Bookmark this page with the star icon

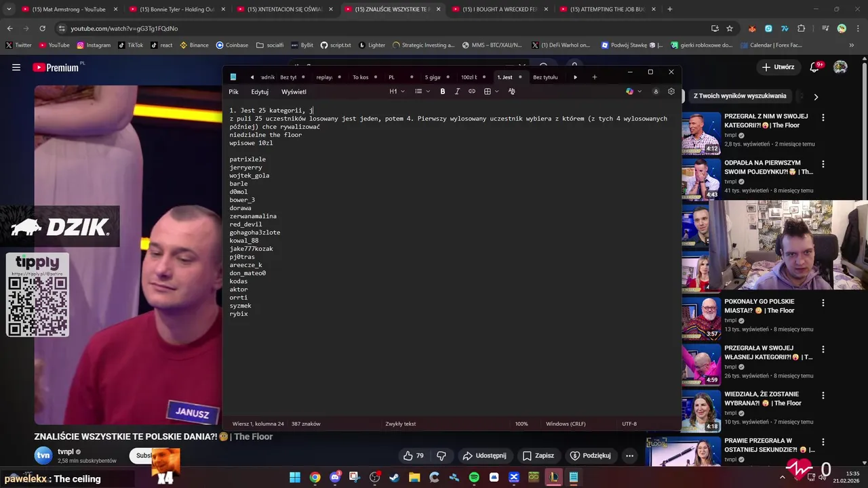click(x=730, y=28)
